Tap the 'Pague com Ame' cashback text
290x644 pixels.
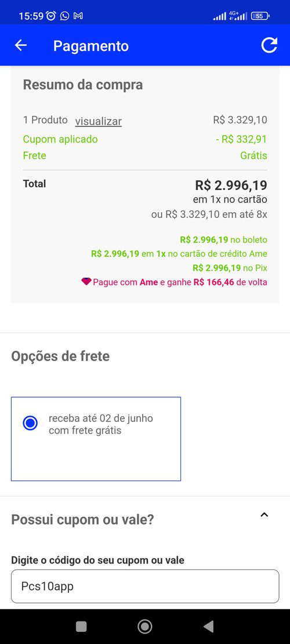[180, 282]
